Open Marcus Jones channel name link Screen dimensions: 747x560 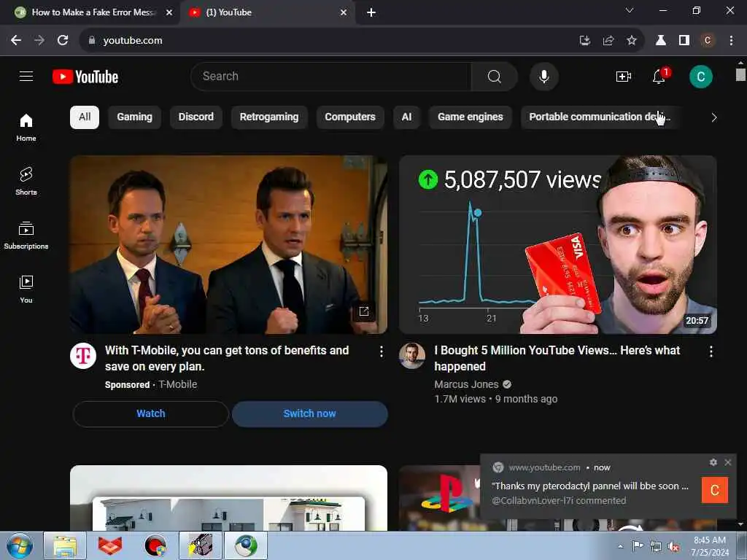pyautogui.click(x=466, y=384)
